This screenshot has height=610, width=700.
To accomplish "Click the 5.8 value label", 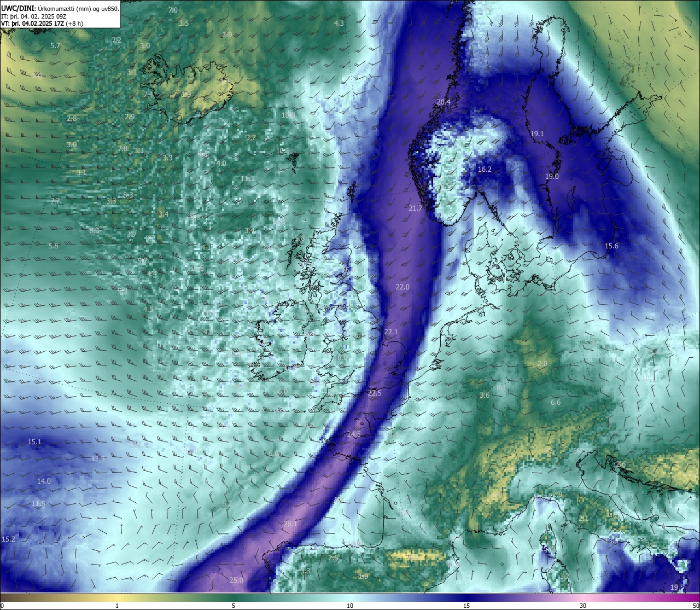I will (53, 246).
